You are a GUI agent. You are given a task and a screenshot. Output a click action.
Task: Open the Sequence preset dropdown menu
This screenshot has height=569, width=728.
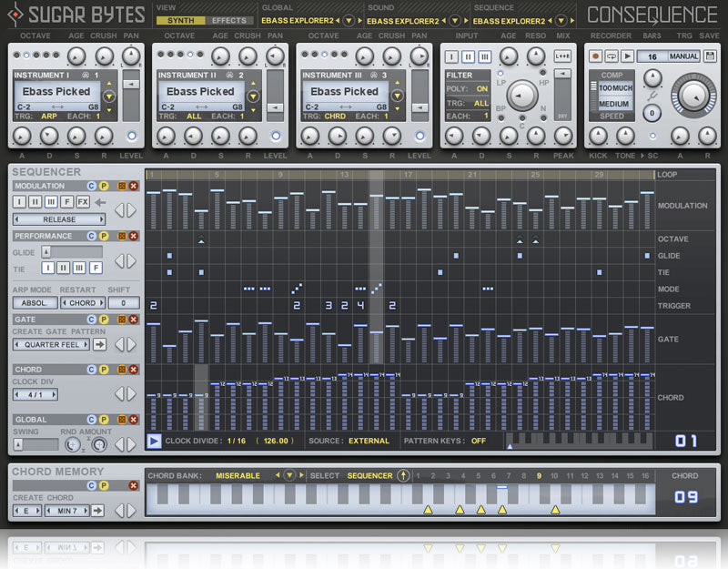[561, 20]
